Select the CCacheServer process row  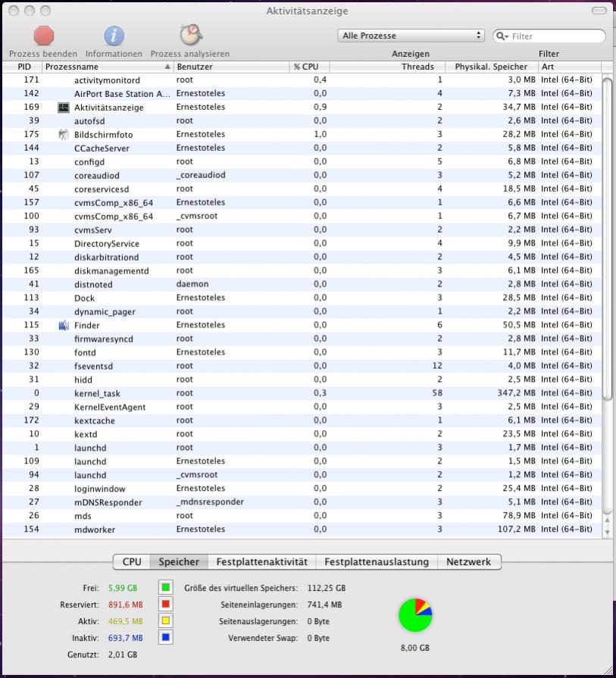coord(302,148)
